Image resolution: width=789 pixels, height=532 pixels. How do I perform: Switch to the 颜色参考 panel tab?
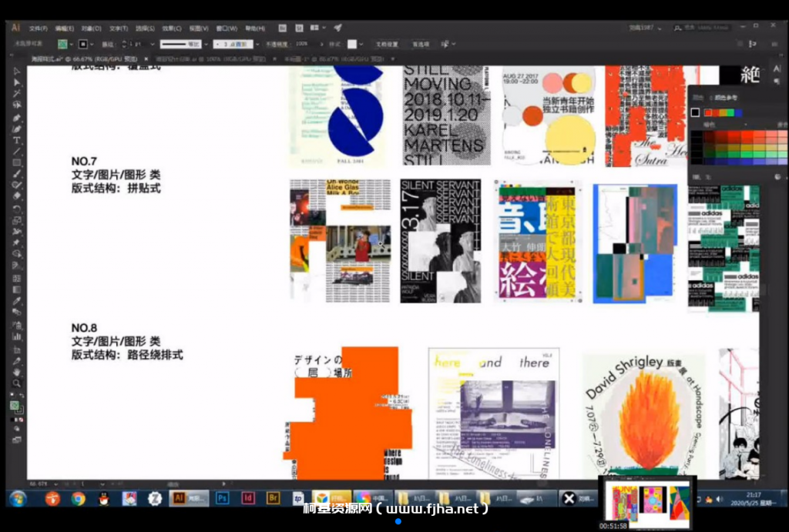726,98
